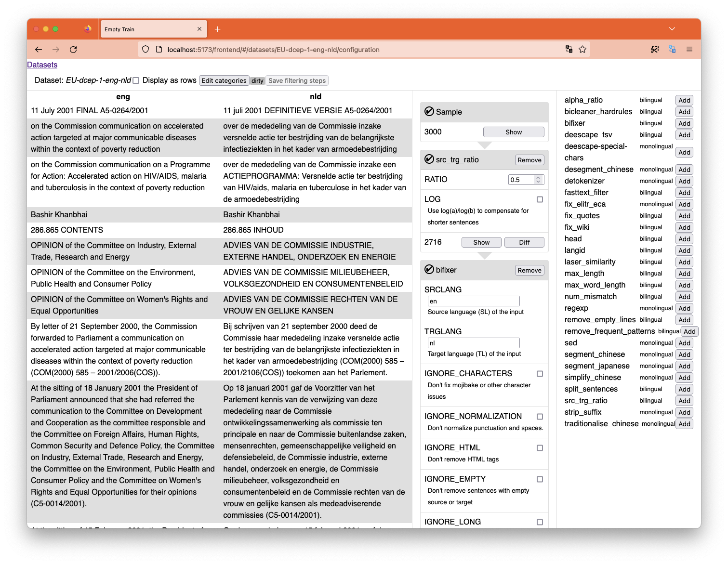Add the traditionalise_chinese filter
Viewport: 728px width, 564px height.
(x=684, y=424)
